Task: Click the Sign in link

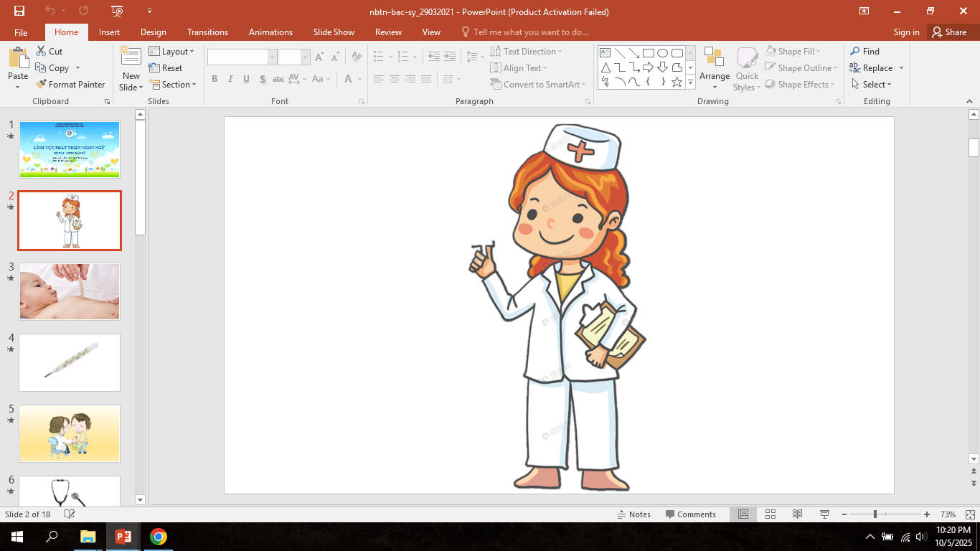Action: (x=906, y=32)
